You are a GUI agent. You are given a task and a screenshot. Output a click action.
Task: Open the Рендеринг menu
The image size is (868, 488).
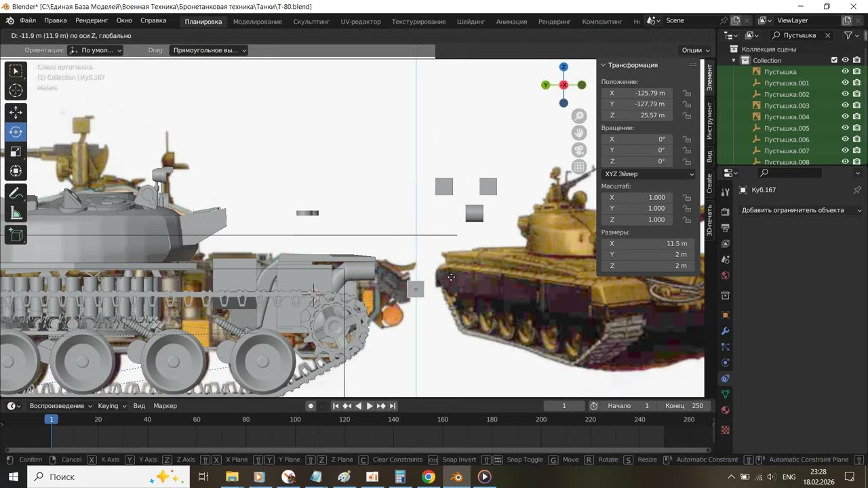coord(92,21)
